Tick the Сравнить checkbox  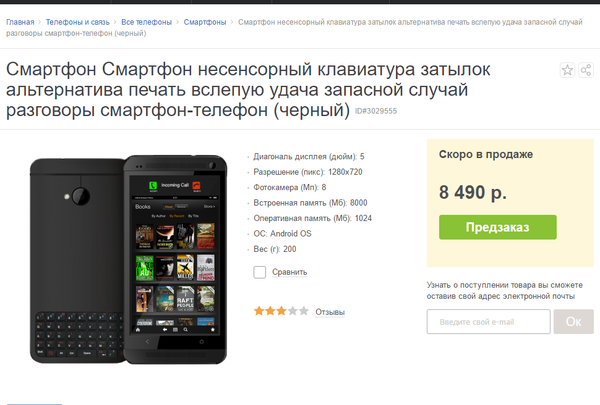[x=259, y=272]
